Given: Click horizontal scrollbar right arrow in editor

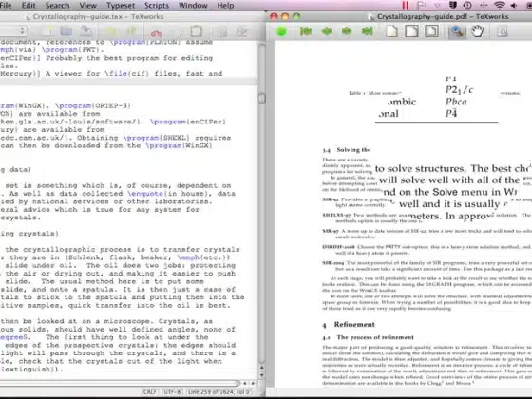Looking at the screenshot, I should point(253,383).
